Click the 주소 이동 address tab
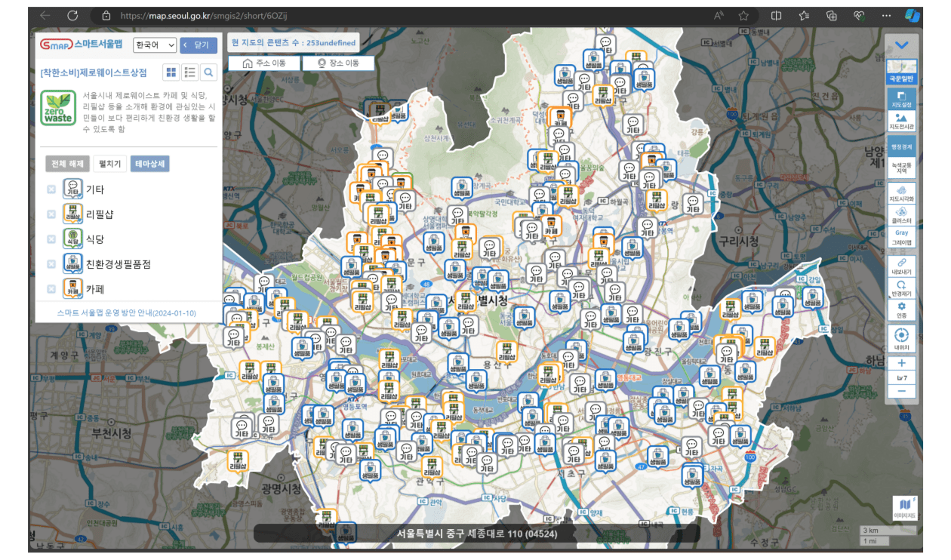Screen dimensions: 951x560 (264, 63)
